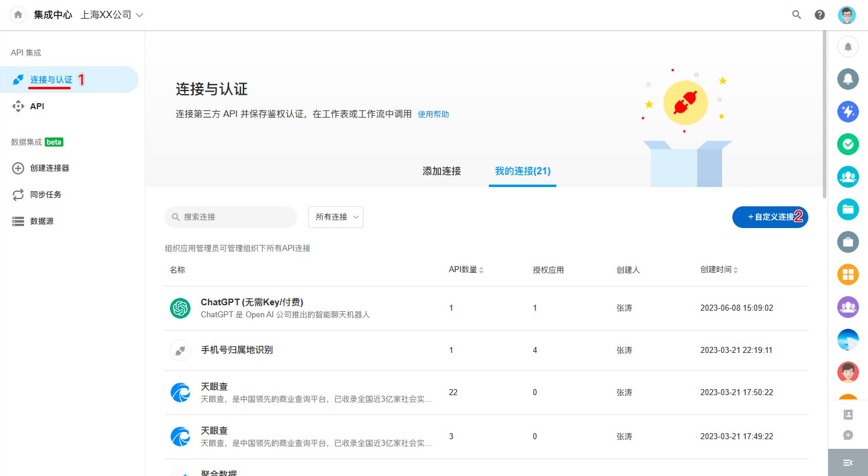Open the orange grid apps icon in sidebar

click(x=848, y=274)
